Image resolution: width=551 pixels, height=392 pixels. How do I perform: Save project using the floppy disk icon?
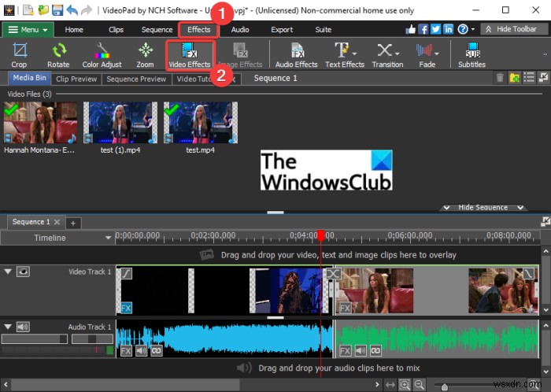click(57, 9)
